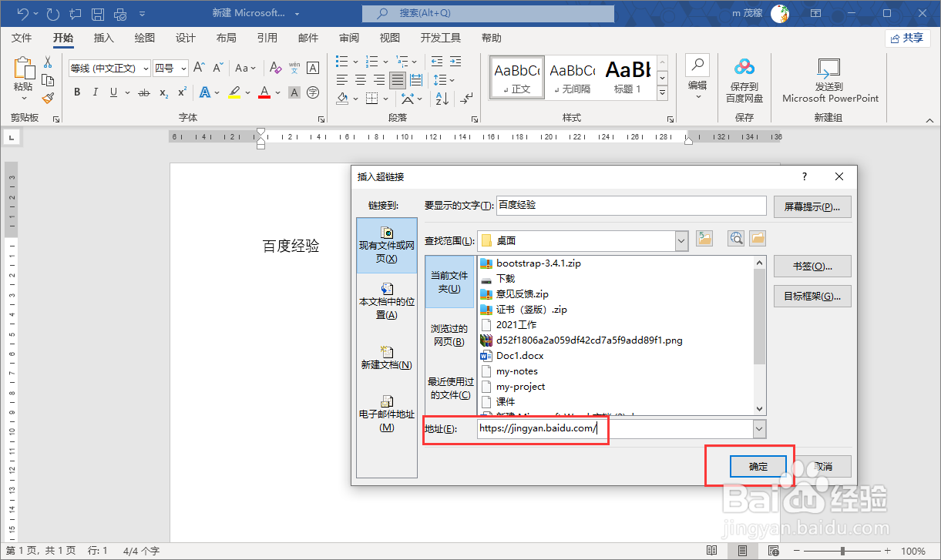941x560 pixels.
Task: Open the font name dropdown
Action: 145,68
